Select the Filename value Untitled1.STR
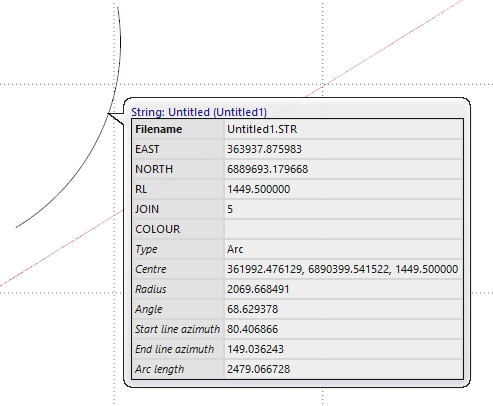The image size is (493, 406). [262, 129]
